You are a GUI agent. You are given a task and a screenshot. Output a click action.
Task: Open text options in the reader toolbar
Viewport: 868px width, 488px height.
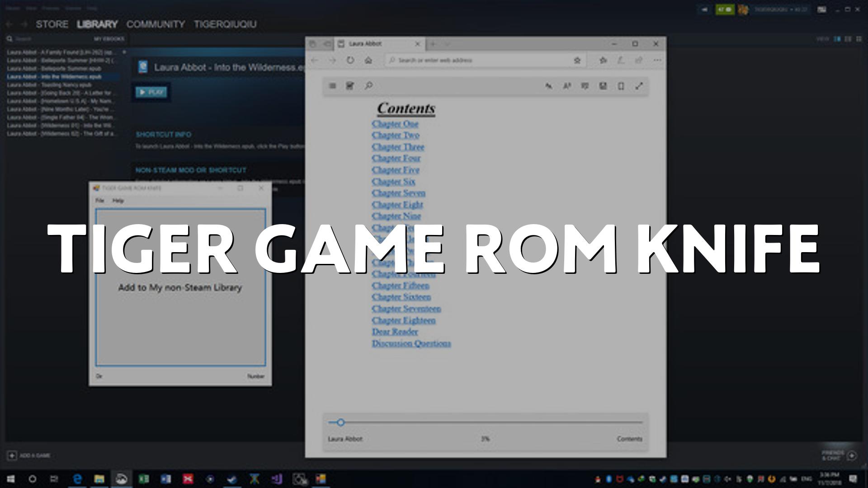coord(548,86)
